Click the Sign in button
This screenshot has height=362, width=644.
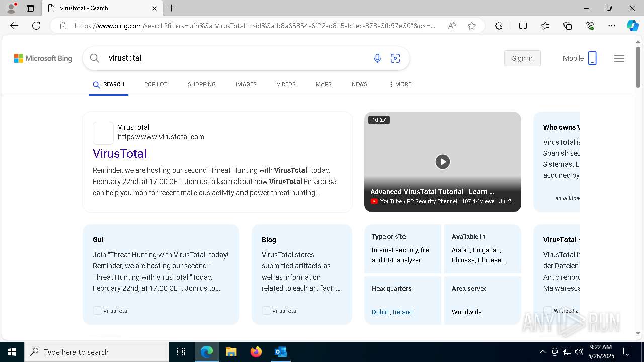(x=522, y=58)
